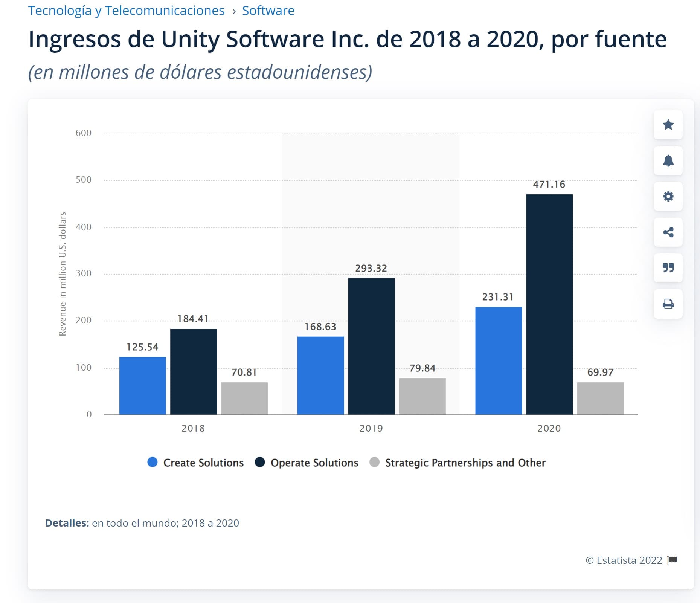The width and height of the screenshot is (700, 603).
Task: Click the share icon
Action: 668,232
